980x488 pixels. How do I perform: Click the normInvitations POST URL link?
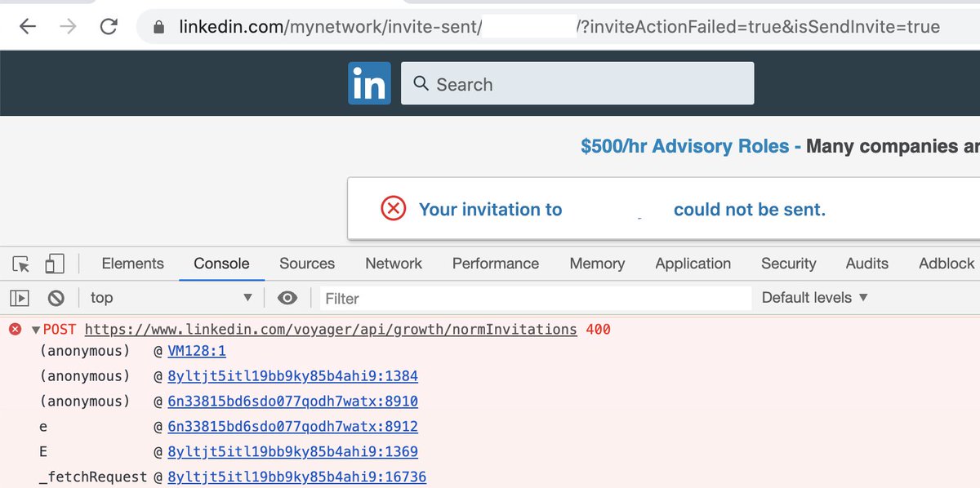[x=331, y=330]
